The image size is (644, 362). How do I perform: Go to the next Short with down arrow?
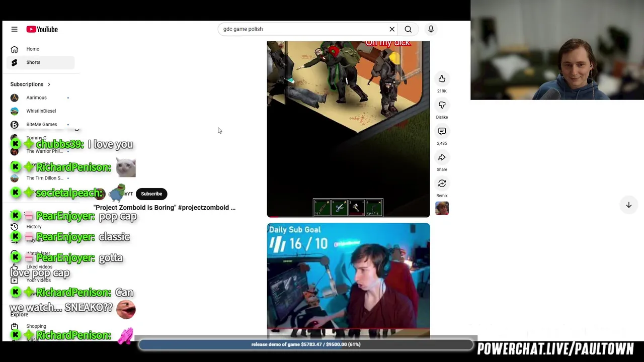click(x=628, y=205)
